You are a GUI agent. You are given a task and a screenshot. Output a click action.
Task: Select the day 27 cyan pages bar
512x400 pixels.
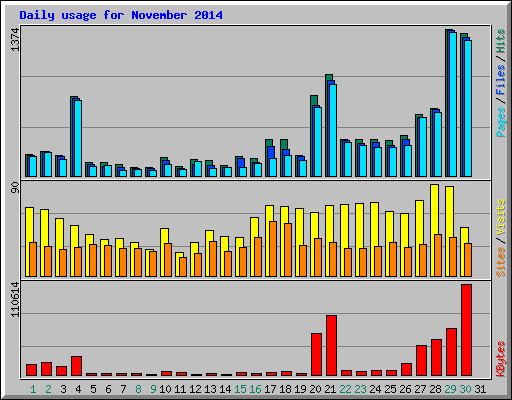pos(423,147)
